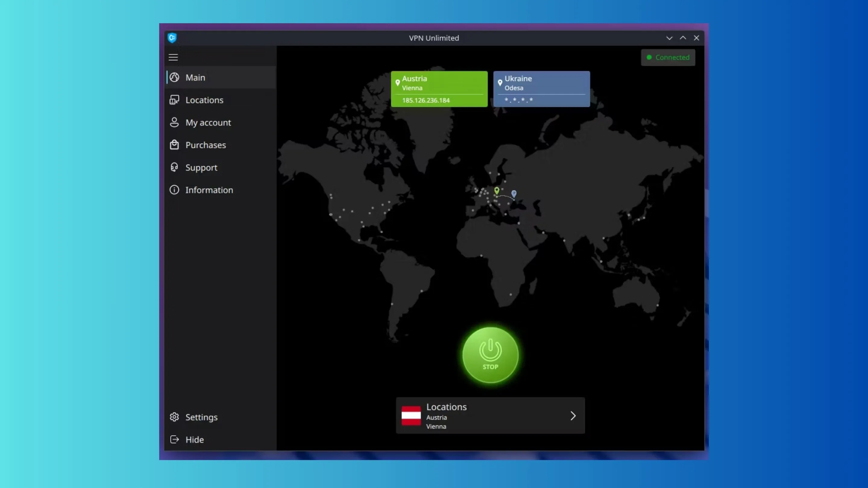Click the globe icon beside Main
The image size is (868, 488).
pyautogui.click(x=174, y=77)
